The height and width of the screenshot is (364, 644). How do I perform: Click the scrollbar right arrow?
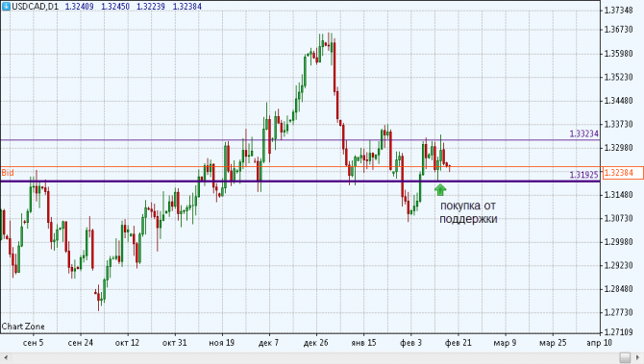638,358
